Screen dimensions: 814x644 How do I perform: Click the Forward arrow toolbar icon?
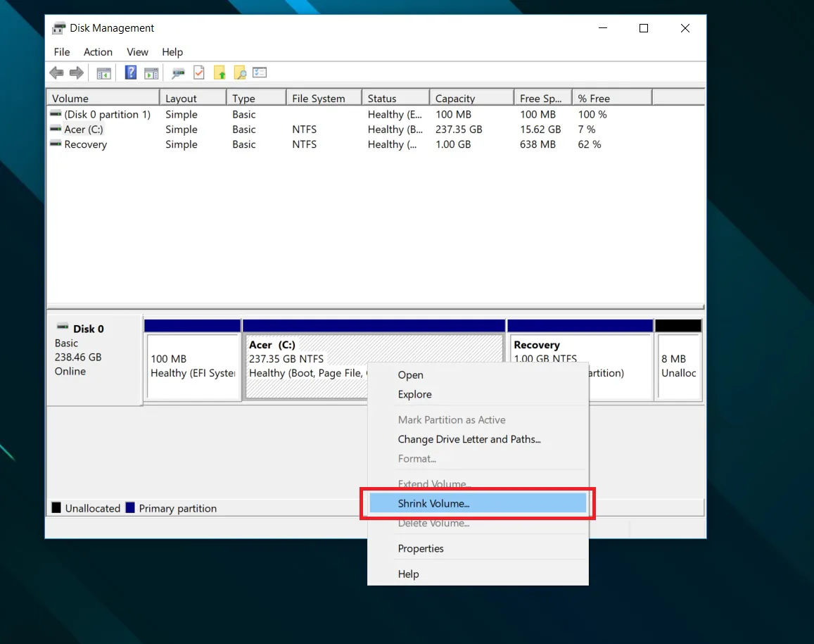tap(76, 72)
